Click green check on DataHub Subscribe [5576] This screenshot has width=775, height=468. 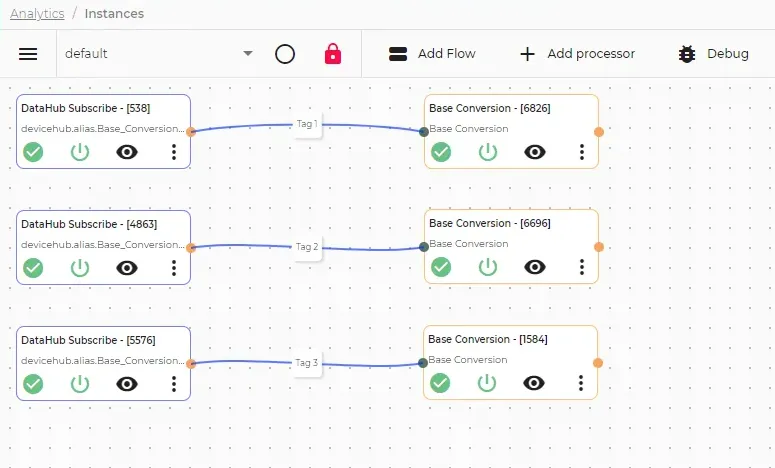click(x=33, y=384)
